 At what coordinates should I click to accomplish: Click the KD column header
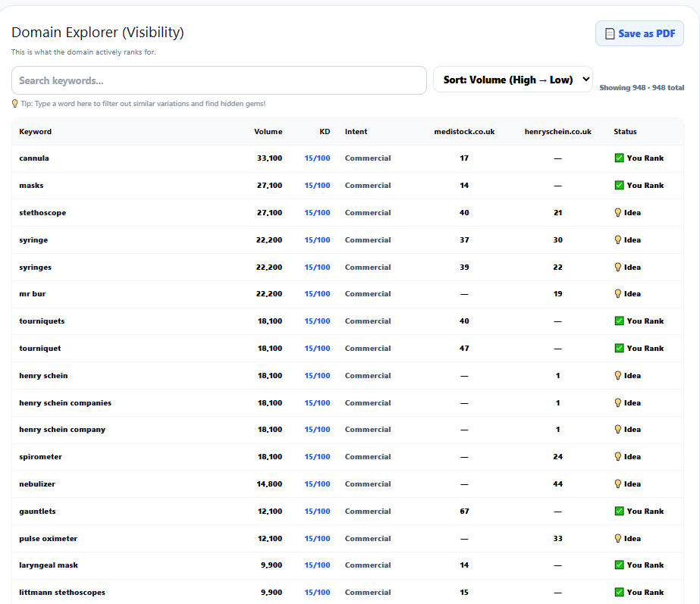[x=325, y=132]
